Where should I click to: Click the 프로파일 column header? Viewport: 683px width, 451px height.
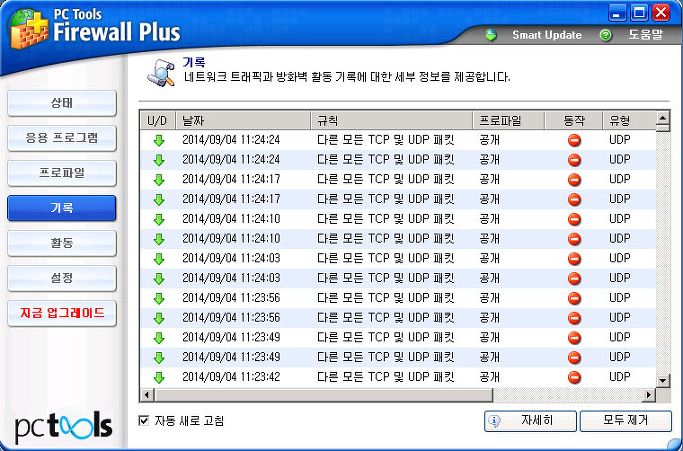(x=509, y=120)
